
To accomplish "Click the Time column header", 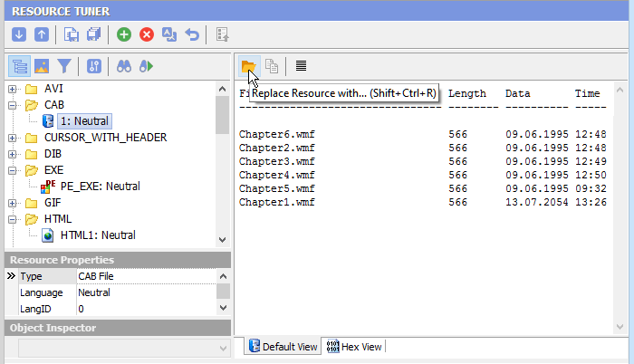I will (588, 93).
